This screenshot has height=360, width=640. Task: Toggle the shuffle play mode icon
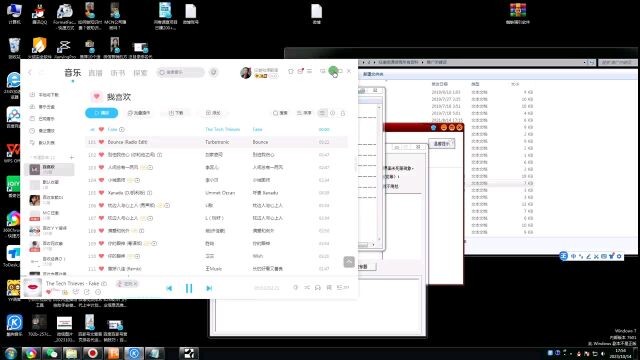coord(307,288)
